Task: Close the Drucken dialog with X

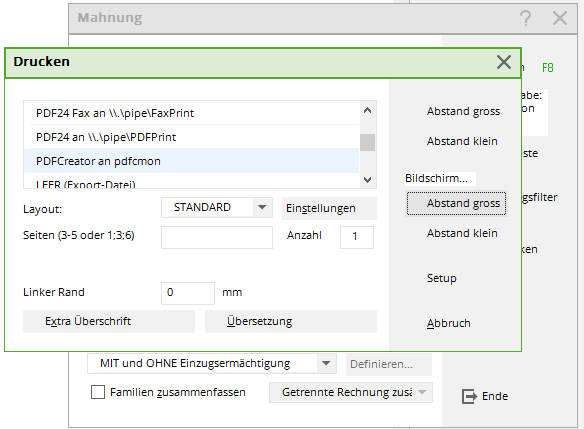Action: pos(504,62)
